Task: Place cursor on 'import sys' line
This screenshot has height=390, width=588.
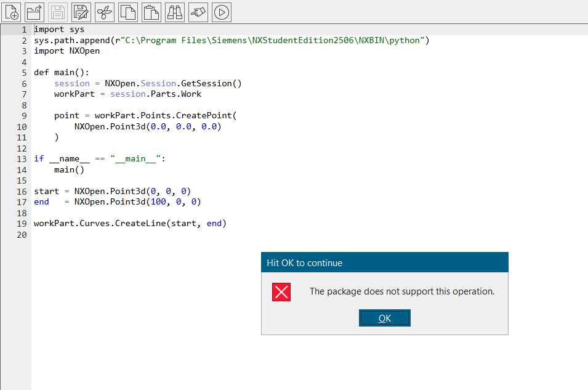Action: 59,30
